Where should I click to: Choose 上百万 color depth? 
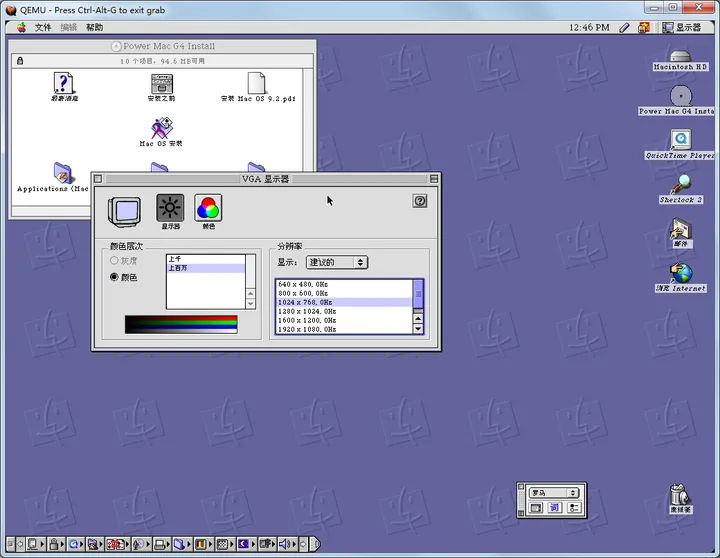206,268
